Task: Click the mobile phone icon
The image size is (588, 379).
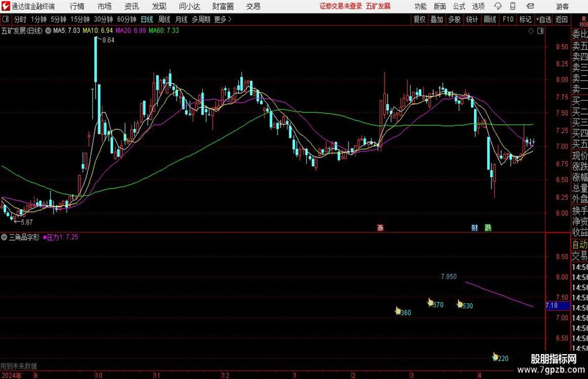Action: pyautogui.click(x=513, y=6)
